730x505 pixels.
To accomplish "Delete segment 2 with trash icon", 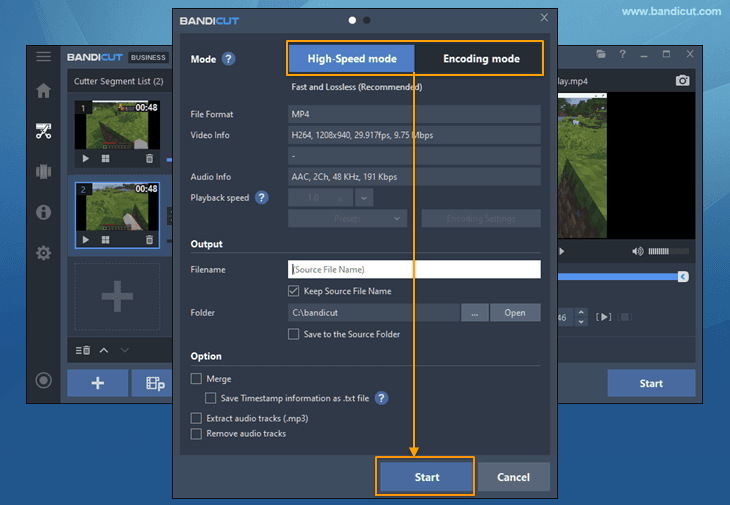I will (x=149, y=240).
